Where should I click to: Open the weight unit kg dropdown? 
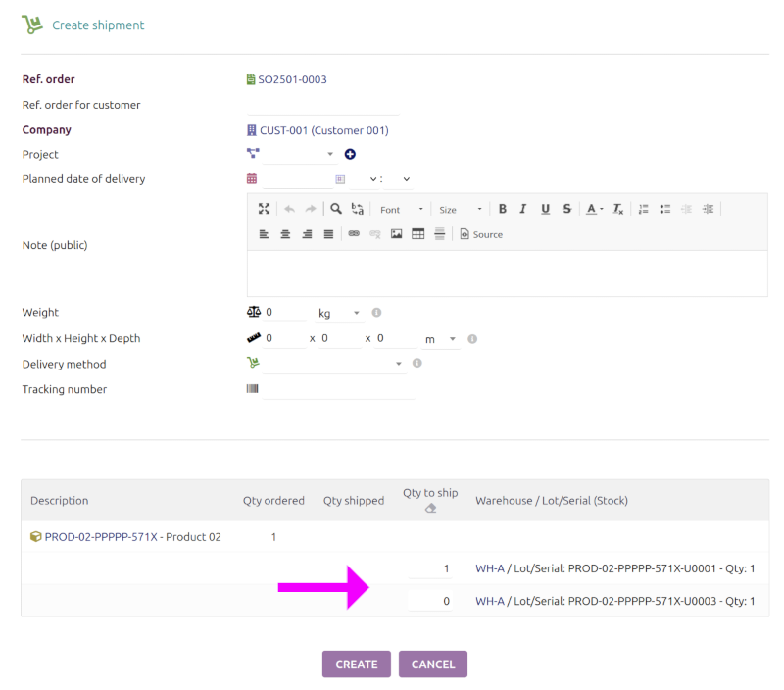(338, 313)
